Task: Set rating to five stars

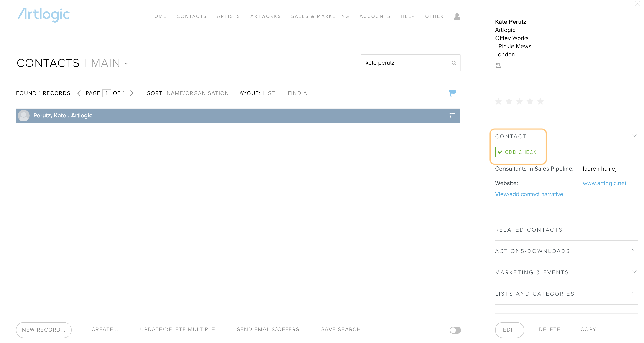Action: [540, 101]
